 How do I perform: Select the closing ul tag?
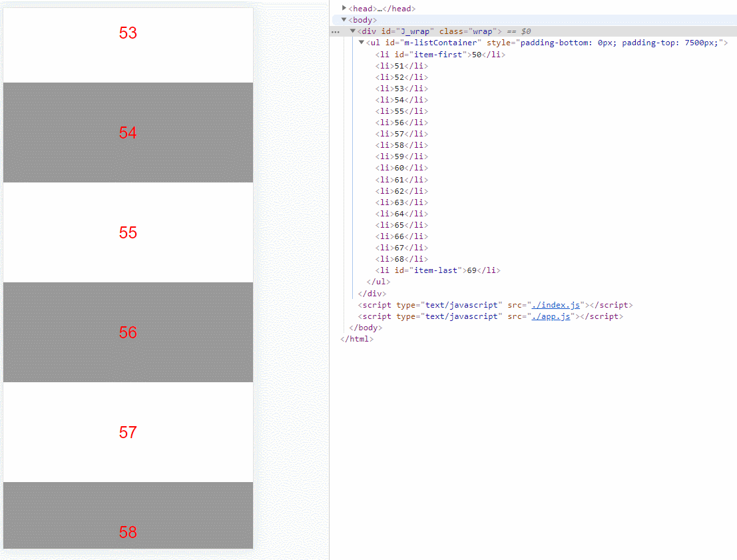378,282
